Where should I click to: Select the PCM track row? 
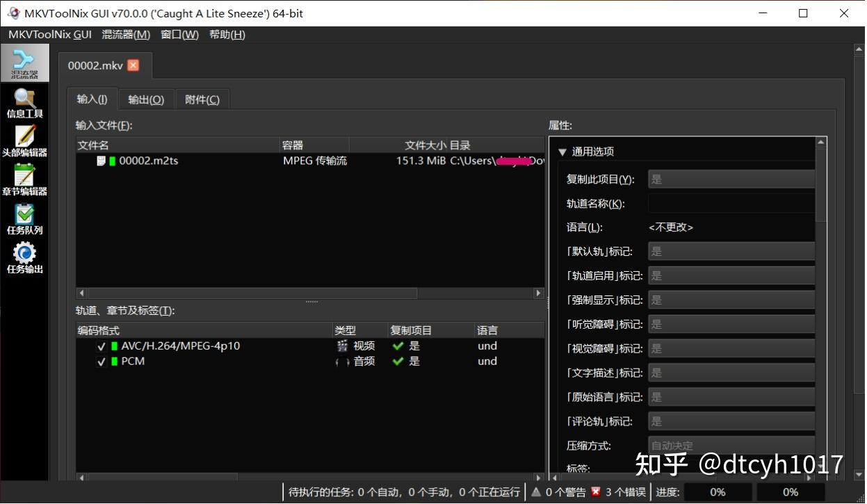point(310,361)
